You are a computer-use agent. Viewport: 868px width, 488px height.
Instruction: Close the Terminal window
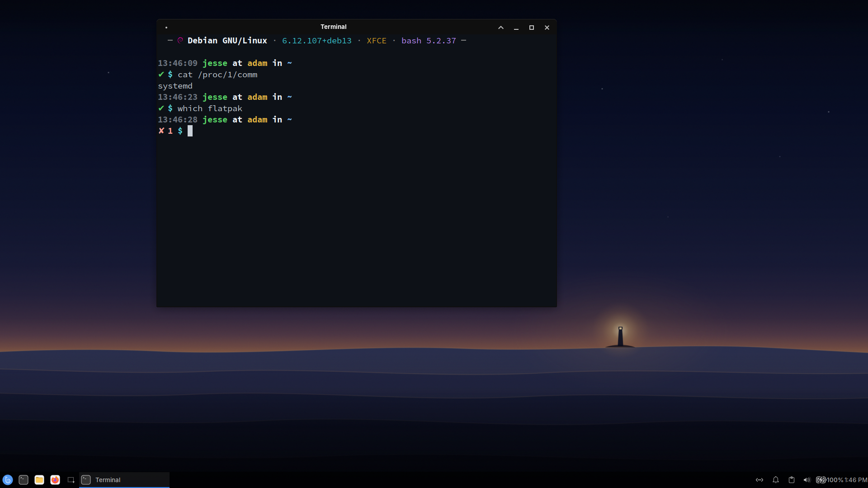[x=547, y=28]
